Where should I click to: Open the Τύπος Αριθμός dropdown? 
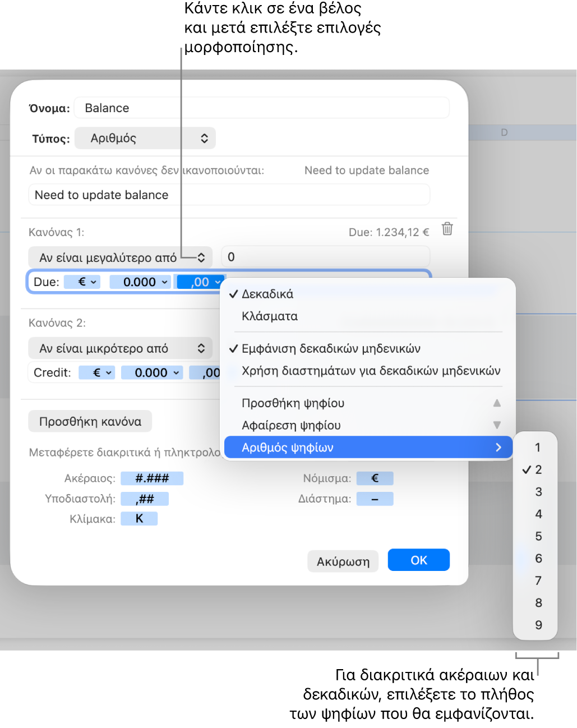point(145,138)
